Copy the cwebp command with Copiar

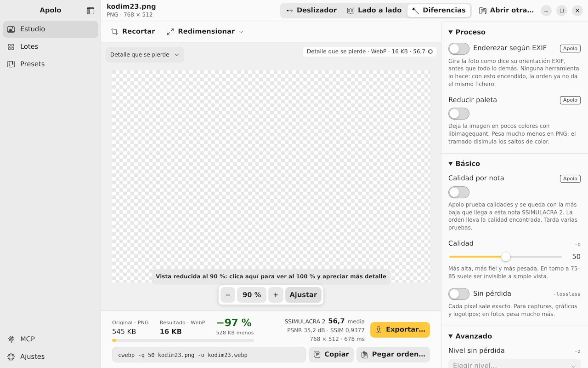(x=331, y=354)
